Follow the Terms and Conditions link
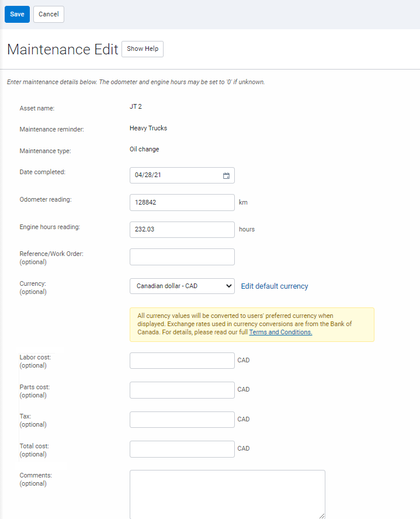The height and width of the screenshot is (519, 420). 280,332
